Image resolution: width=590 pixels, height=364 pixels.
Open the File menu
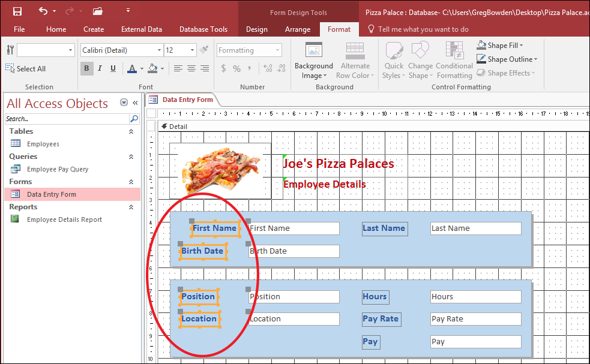19,29
